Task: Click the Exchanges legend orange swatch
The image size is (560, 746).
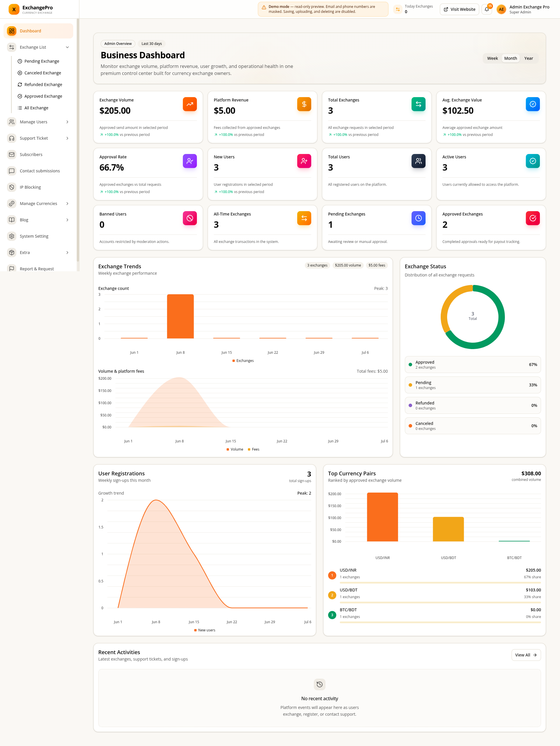Action: (x=233, y=361)
